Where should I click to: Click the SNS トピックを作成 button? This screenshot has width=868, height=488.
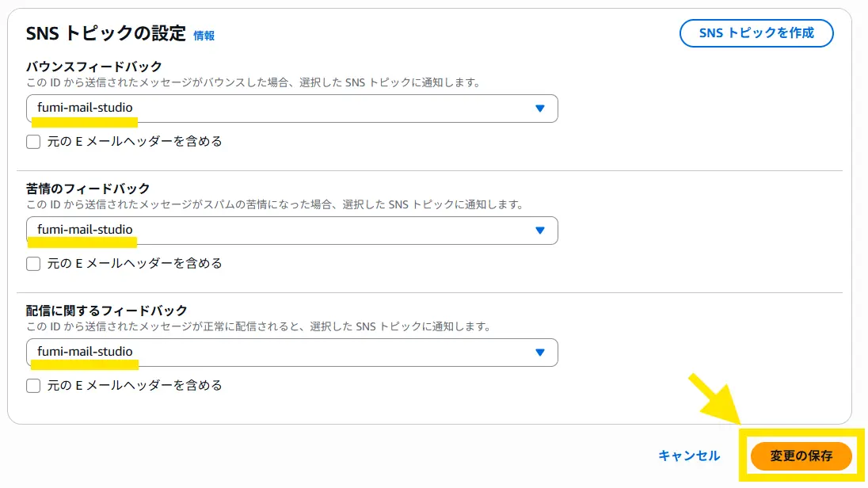coord(756,33)
